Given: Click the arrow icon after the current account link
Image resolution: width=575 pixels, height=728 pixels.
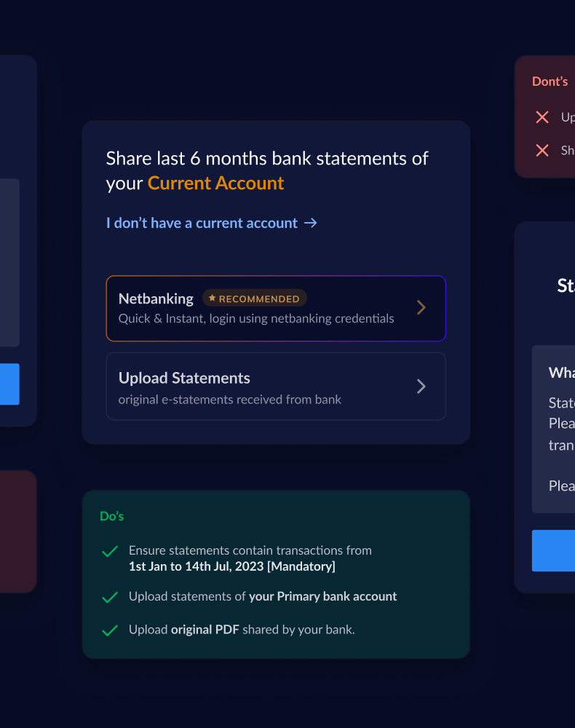Looking at the screenshot, I should click(312, 223).
